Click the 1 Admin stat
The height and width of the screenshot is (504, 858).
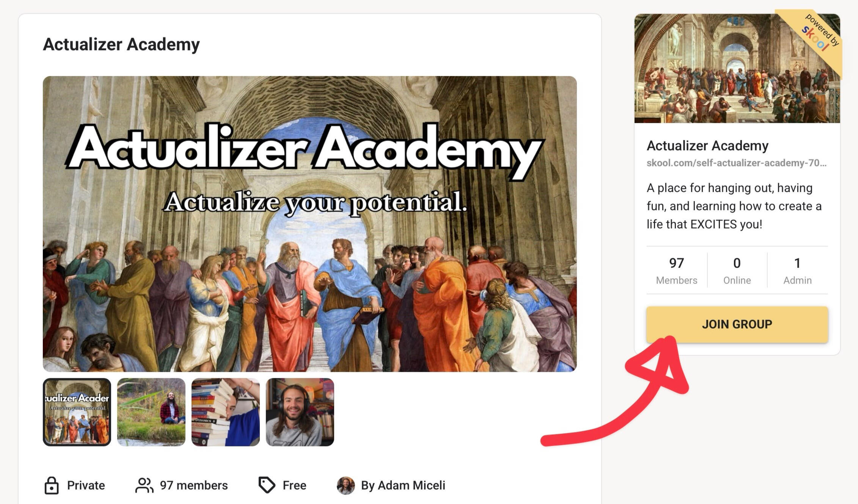797,271
